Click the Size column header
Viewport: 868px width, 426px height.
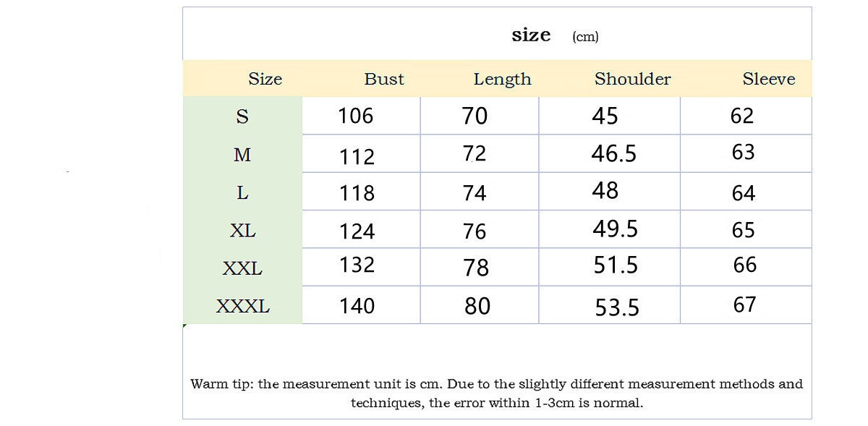(265, 79)
